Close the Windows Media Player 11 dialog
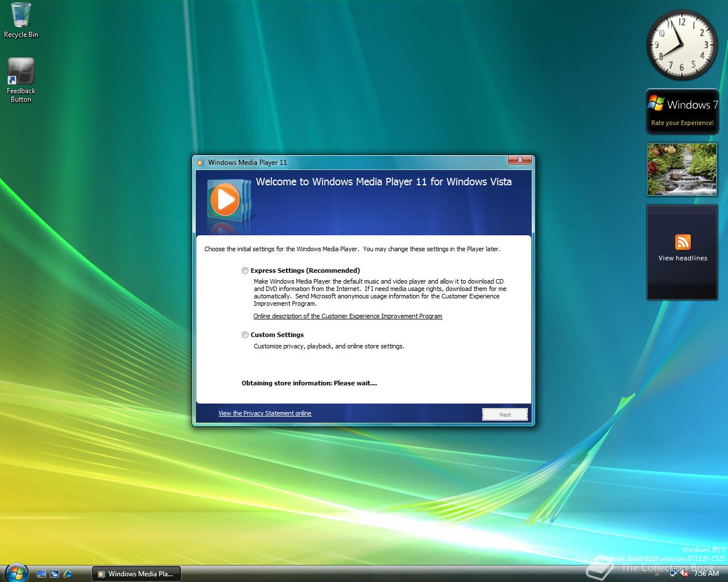Image resolution: width=728 pixels, height=582 pixels. tap(519, 160)
